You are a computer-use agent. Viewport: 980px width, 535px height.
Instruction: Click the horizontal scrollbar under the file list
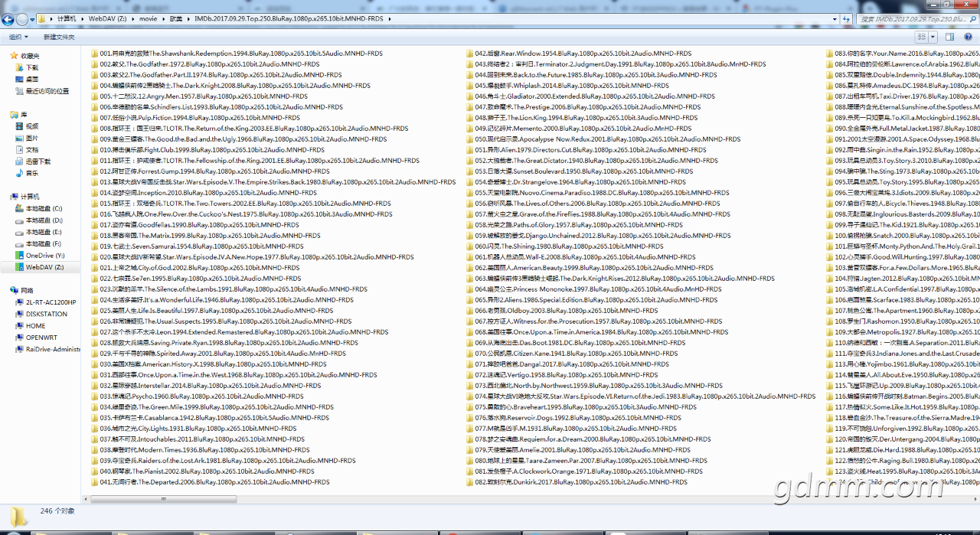(x=162, y=499)
